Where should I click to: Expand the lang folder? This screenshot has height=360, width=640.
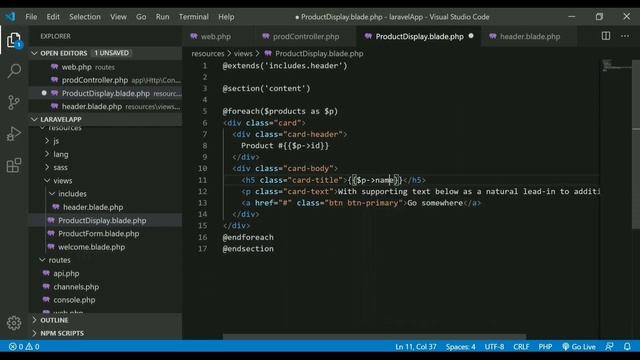point(105,154)
